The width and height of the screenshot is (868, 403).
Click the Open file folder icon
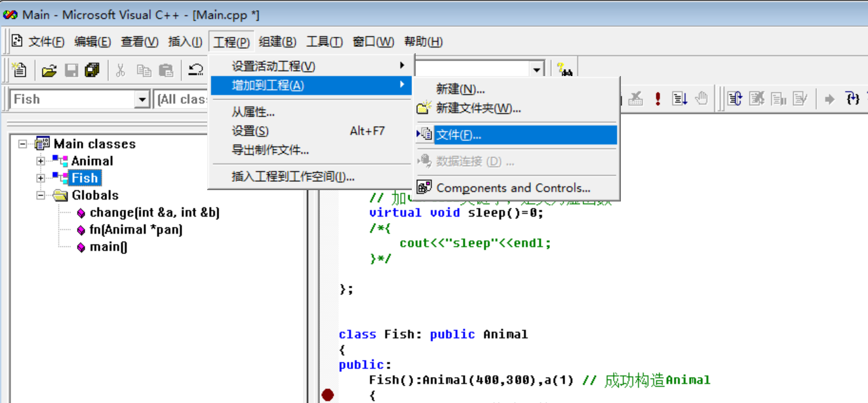pyautogui.click(x=49, y=70)
